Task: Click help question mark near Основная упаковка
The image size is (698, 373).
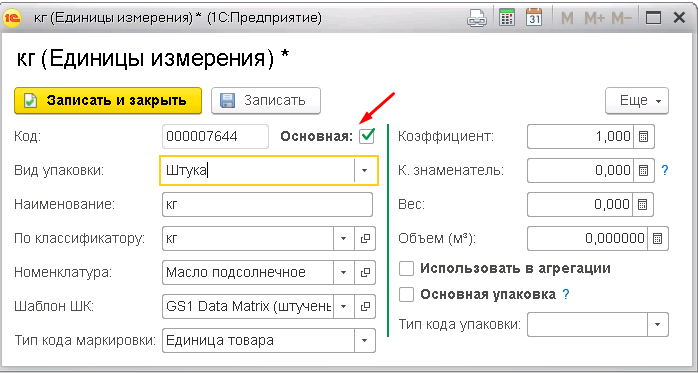Action: tap(565, 295)
